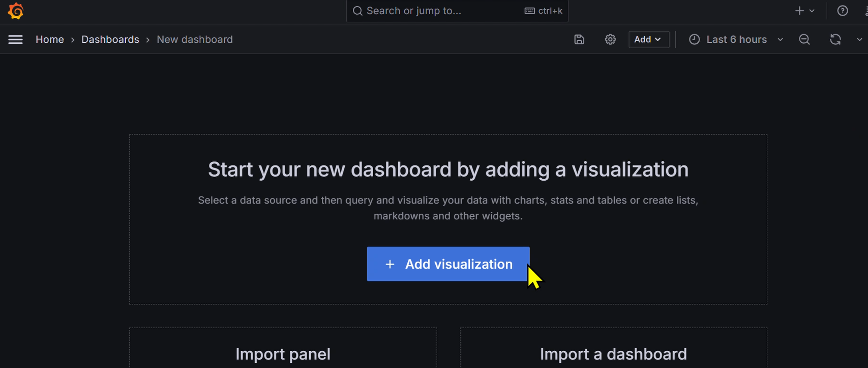Viewport: 868px width, 368px height.
Task: Click the zoom out time range icon
Action: tap(804, 40)
